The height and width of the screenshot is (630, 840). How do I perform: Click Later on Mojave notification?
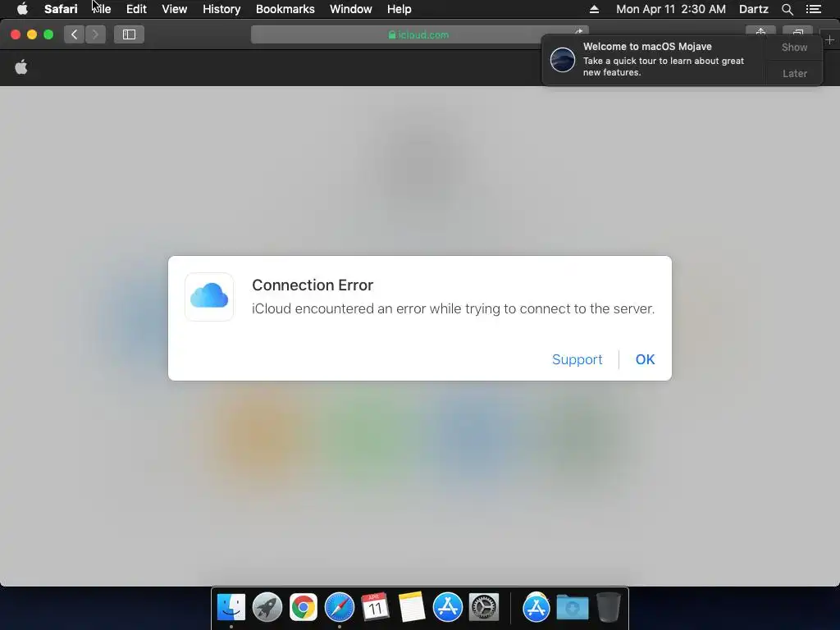click(794, 73)
